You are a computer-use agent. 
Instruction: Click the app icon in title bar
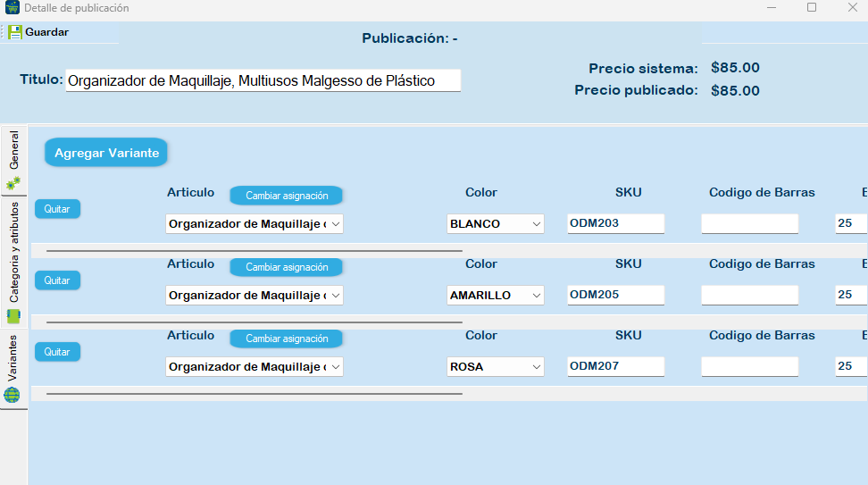coord(12,8)
